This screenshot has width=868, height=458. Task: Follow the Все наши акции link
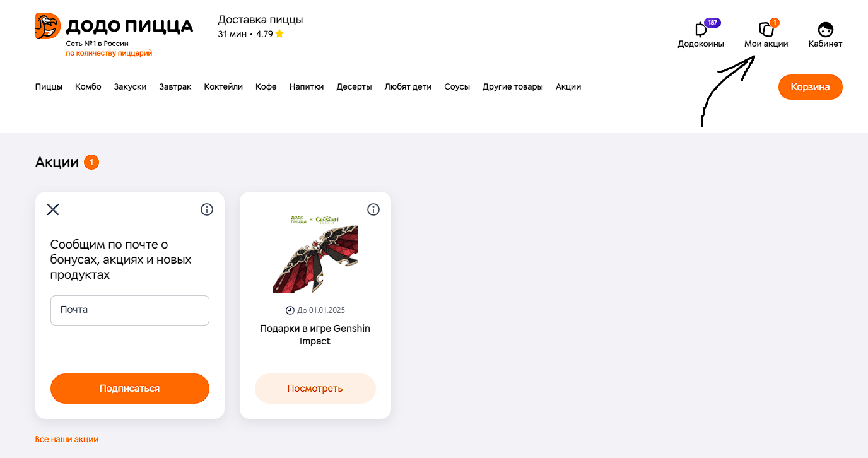(67, 440)
